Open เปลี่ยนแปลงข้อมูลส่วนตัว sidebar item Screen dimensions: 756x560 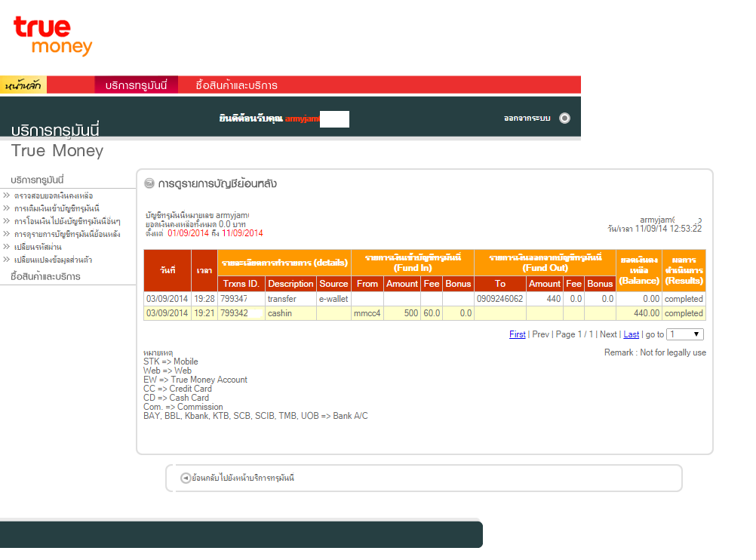coord(53,260)
